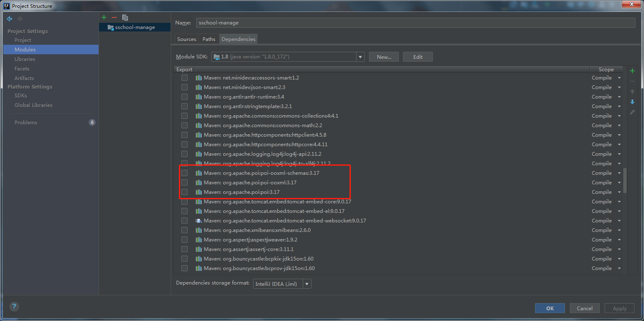Screen dimensions: 644x321
Task: Click the Edit SDK button
Action: [418, 57]
